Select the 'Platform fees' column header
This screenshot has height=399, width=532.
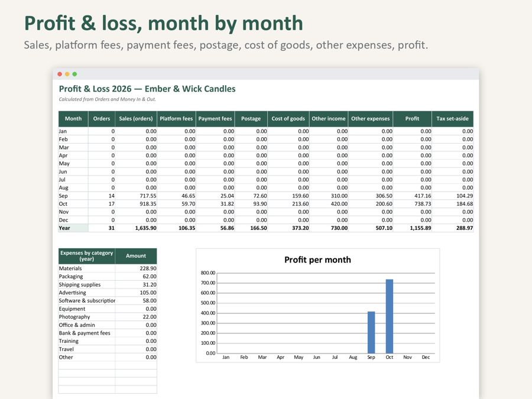tap(176, 119)
